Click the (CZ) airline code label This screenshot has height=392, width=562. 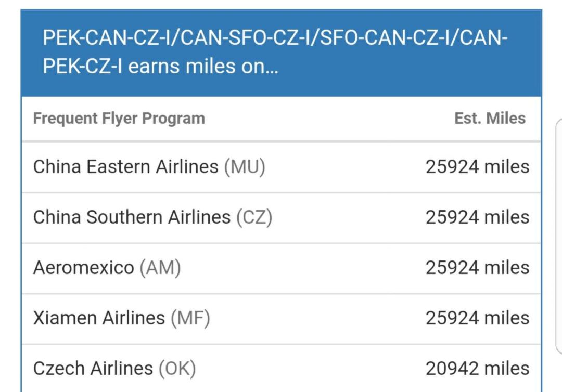tap(254, 217)
